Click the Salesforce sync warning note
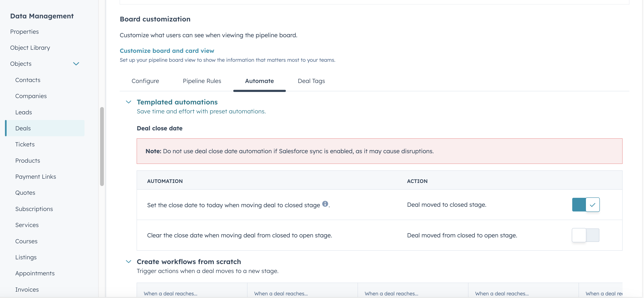Viewport: 644px width, 298px height. (x=379, y=151)
